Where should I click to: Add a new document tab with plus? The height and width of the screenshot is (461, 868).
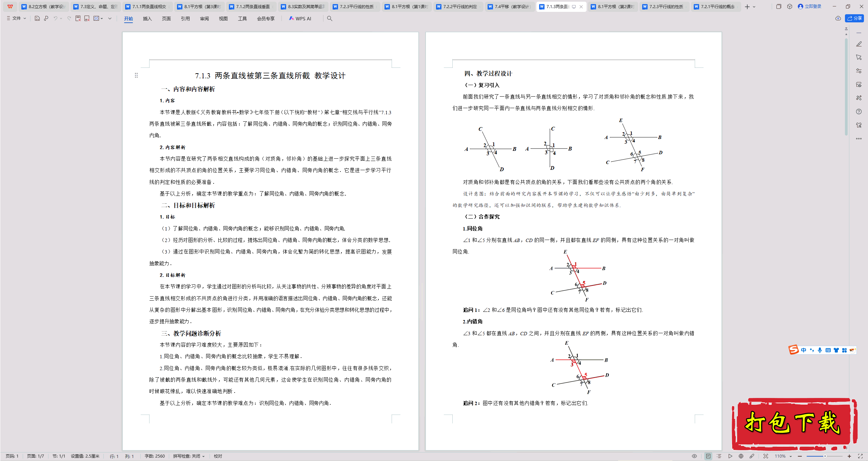(747, 6)
